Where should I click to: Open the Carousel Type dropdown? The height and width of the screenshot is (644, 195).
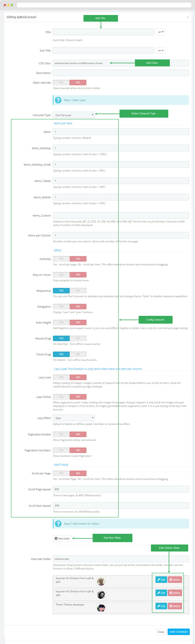[x=74, y=115]
